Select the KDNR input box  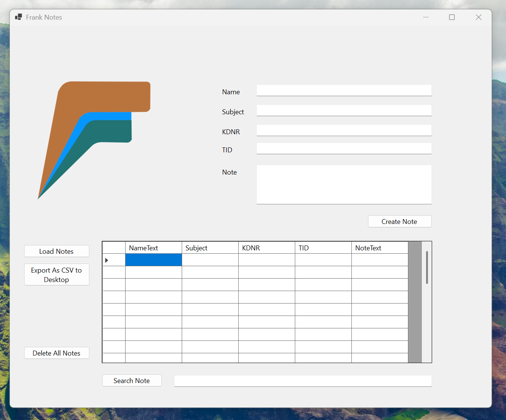(x=344, y=130)
